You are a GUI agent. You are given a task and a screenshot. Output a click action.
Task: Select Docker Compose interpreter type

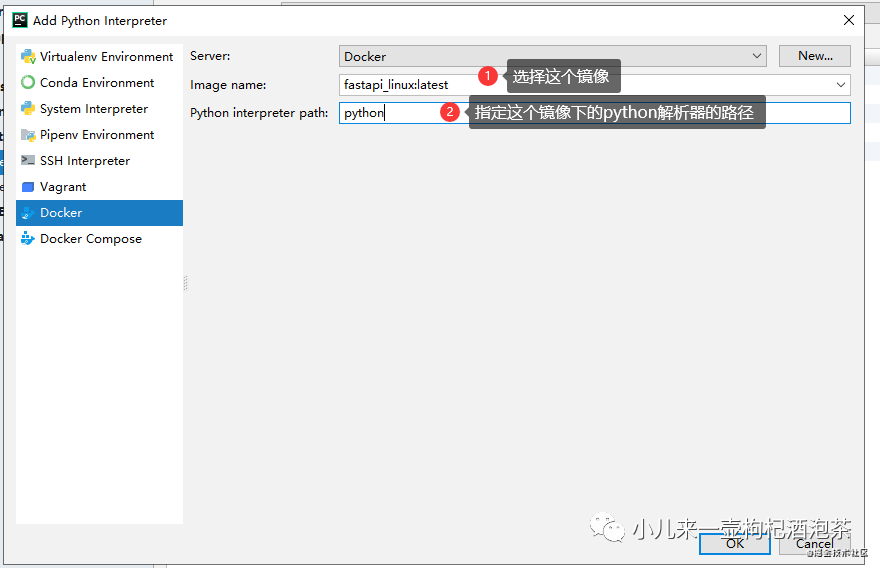coord(99,239)
